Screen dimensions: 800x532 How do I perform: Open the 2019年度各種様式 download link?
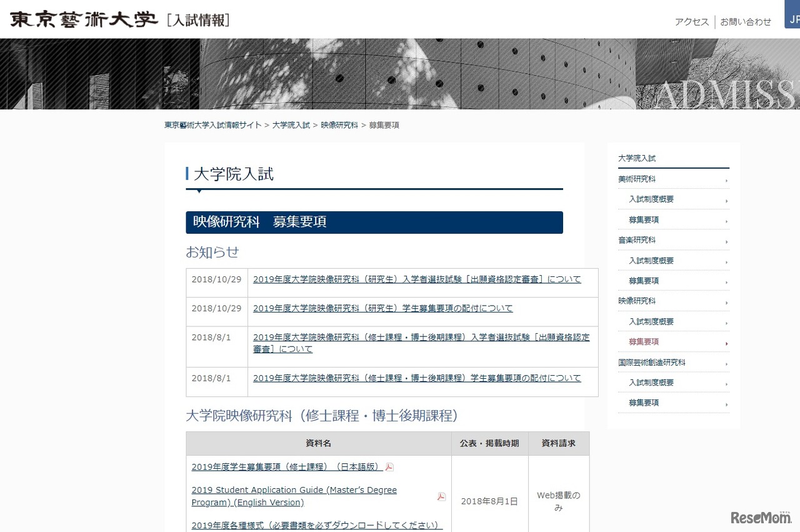[317, 525]
